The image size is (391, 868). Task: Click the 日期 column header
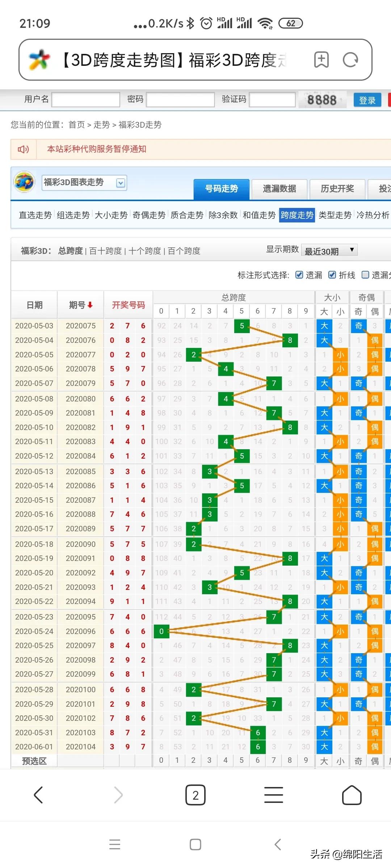click(34, 305)
